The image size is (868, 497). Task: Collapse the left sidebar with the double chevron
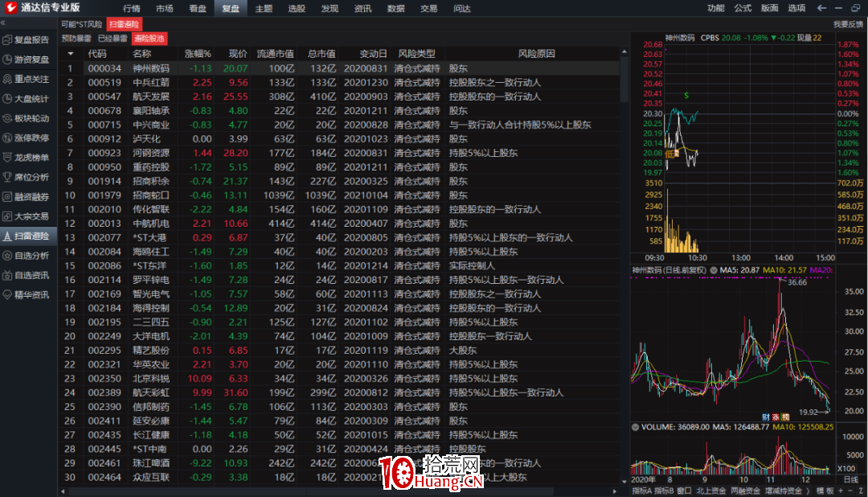click(2, 23)
